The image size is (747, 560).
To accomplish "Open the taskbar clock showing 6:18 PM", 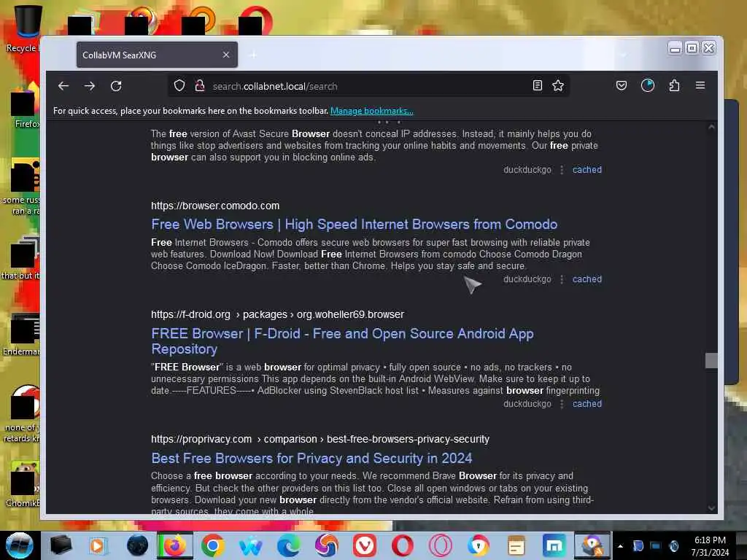I will point(710,546).
